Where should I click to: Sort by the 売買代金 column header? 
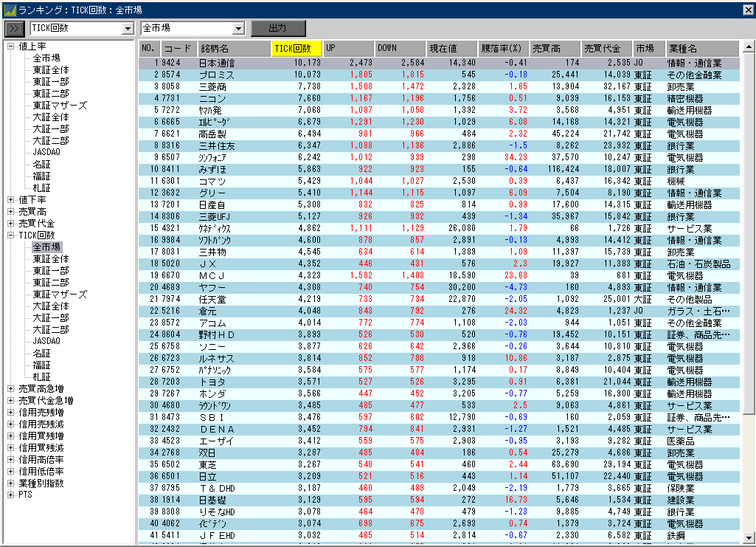coord(607,49)
